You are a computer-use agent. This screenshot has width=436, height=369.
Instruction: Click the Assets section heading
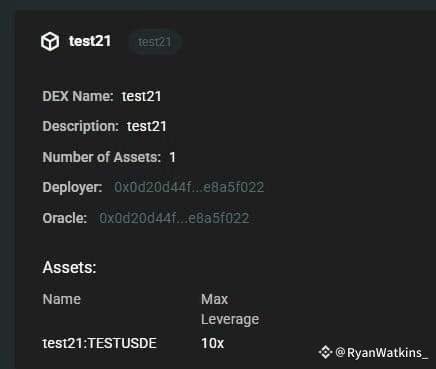pos(69,268)
